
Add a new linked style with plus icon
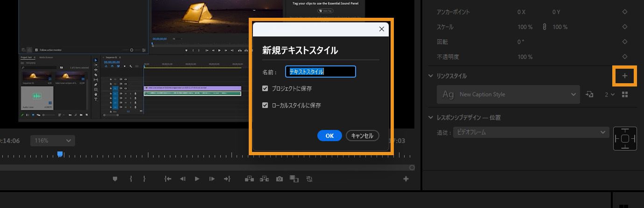coord(625,76)
